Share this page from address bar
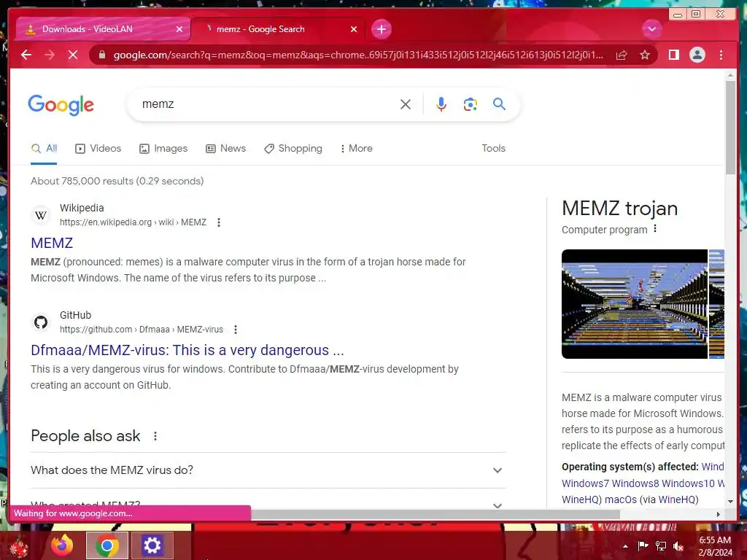This screenshot has height=560, width=747. point(622,55)
